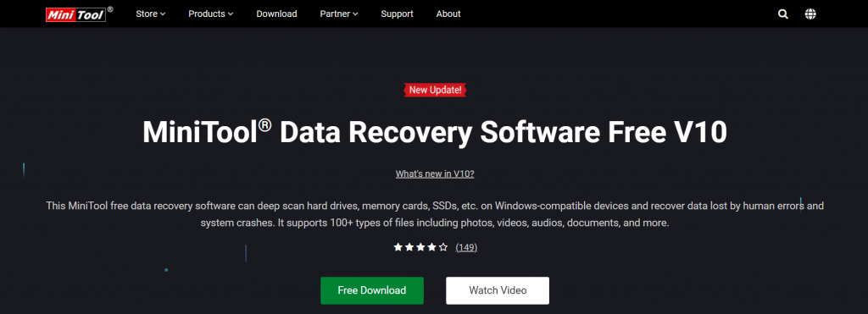The height and width of the screenshot is (314, 868).
Task: Click the Free Download button
Action: 372,290
